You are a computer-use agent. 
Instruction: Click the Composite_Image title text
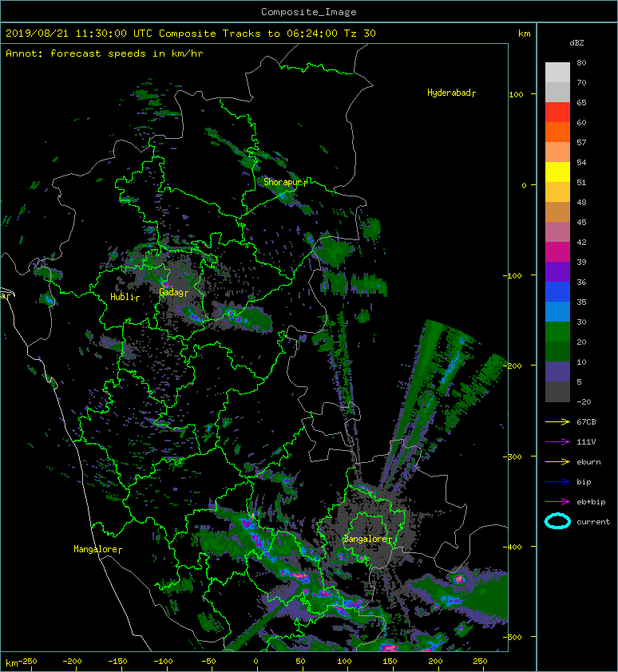pos(309,12)
